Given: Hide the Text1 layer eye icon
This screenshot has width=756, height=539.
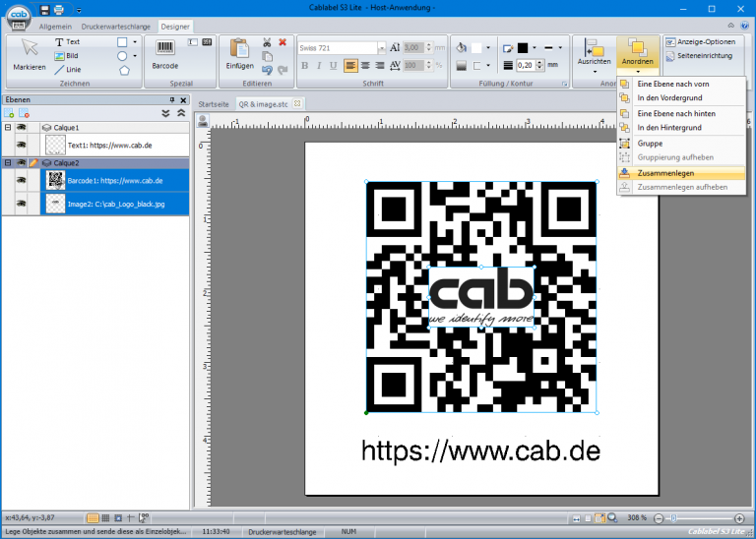Looking at the screenshot, I should (21, 144).
